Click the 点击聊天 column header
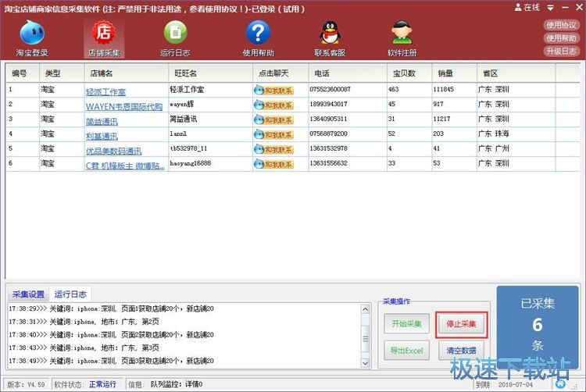This screenshot has height=392, width=586. (280, 73)
